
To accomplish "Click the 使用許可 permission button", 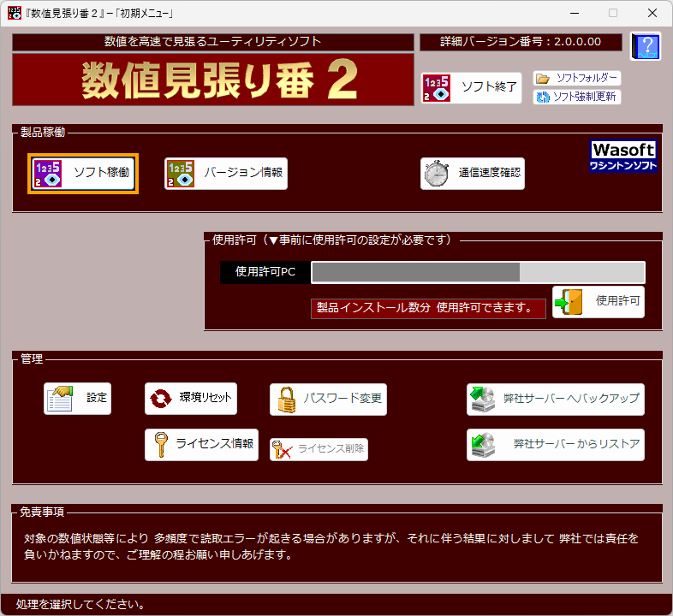I will click(x=599, y=301).
